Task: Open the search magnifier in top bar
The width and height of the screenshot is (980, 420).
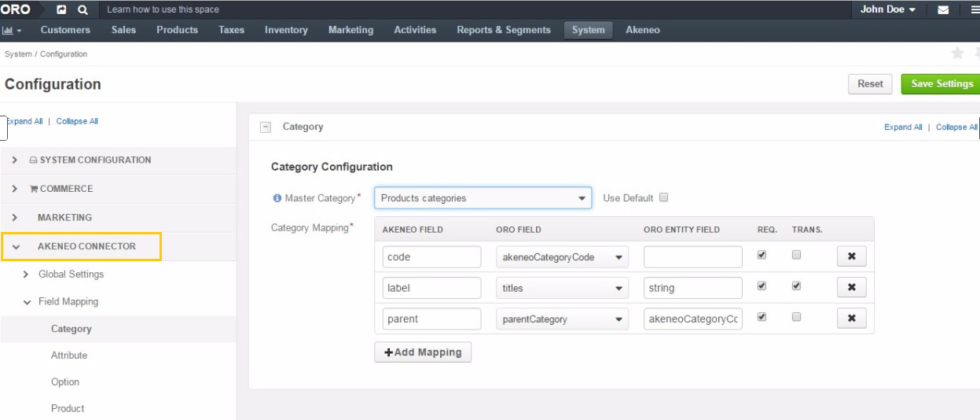Action: tap(83, 9)
